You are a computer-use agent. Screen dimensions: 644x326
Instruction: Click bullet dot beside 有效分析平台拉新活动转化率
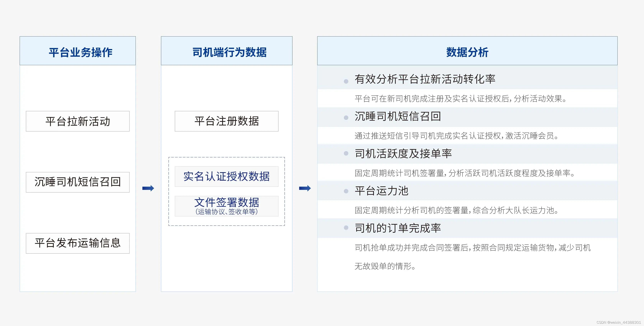point(346,81)
